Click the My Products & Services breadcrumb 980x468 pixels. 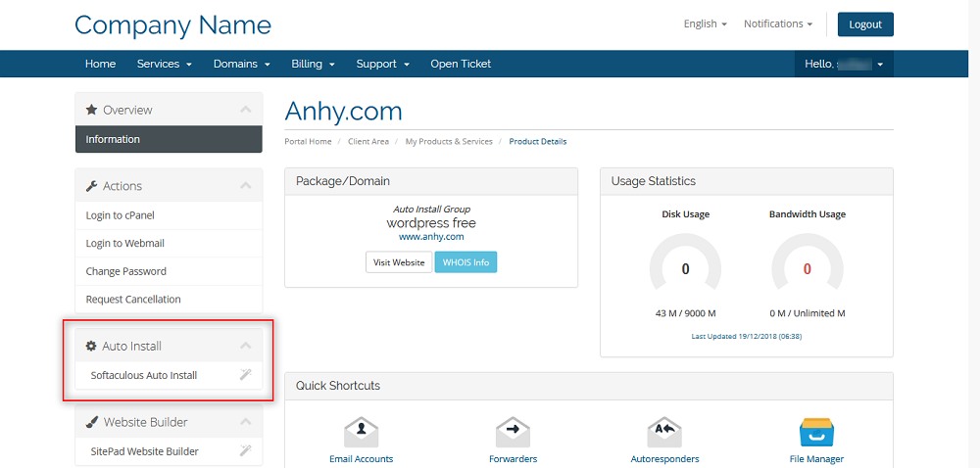point(449,142)
